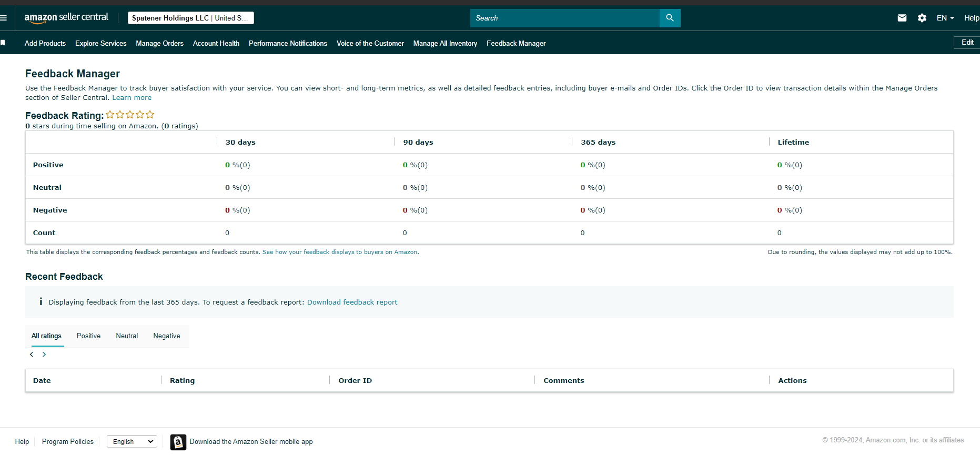Click Positive 30 days value 0 %(0)
980x455 pixels.
click(238, 165)
